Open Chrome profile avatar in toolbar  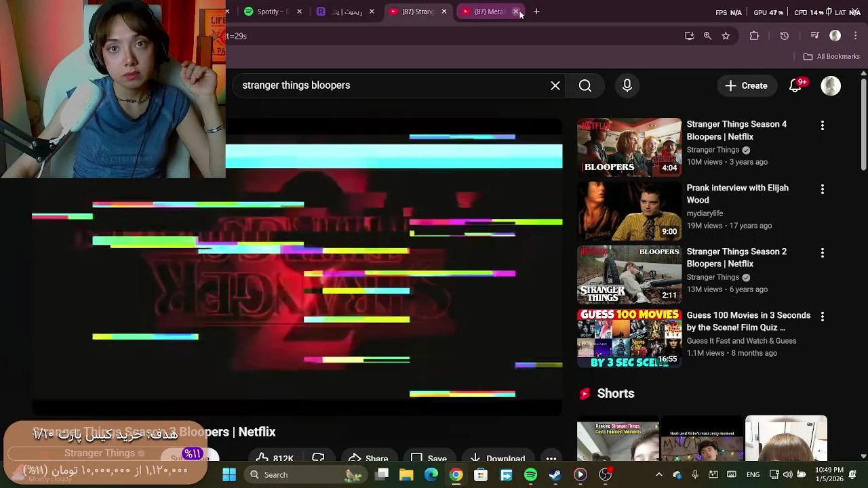(835, 36)
